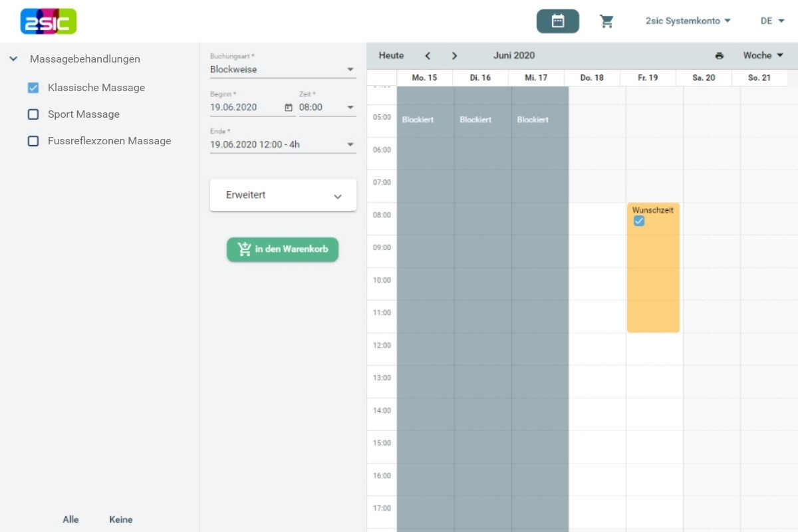Image resolution: width=798 pixels, height=532 pixels.
Task: Open the calendar view button
Action: tap(557, 21)
